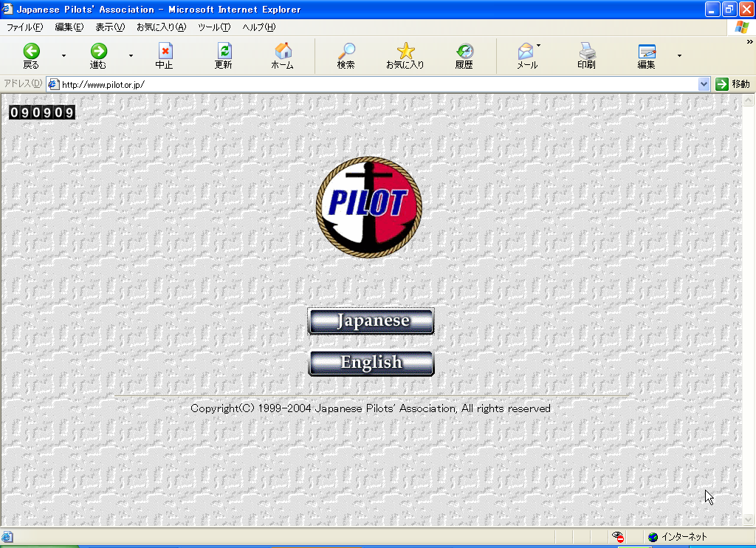Open Favorites (お気に入り) star icon
The height and width of the screenshot is (548, 756).
[x=405, y=52]
